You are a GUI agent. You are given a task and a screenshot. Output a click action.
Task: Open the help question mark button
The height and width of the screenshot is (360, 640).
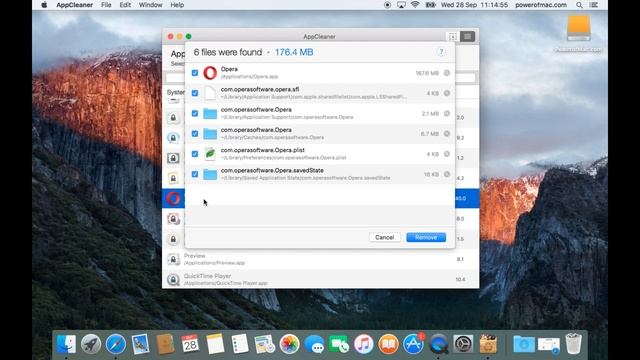click(x=441, y=52)
